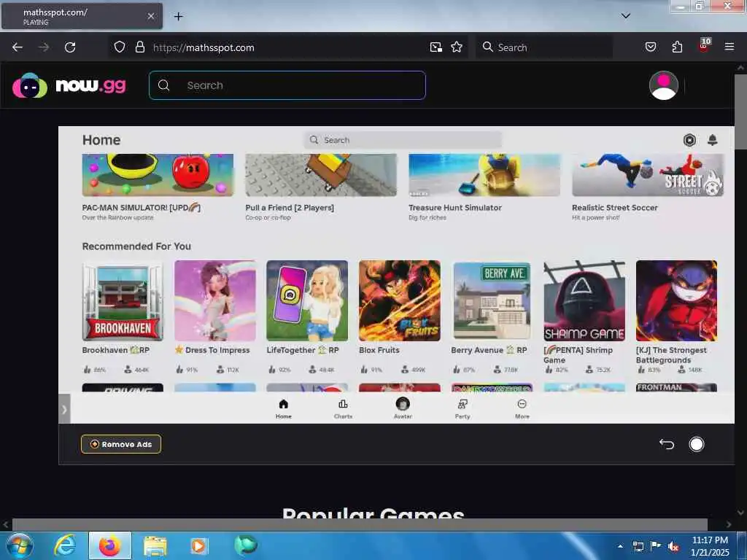The image size is (747, 560).
Task: Open the Blox Fruits game thumbnail
Action: click(x=400, y=300)
